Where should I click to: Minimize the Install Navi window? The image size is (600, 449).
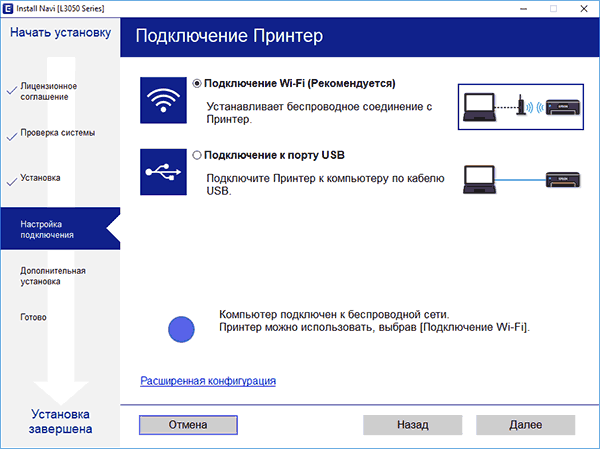coord(523,8)
